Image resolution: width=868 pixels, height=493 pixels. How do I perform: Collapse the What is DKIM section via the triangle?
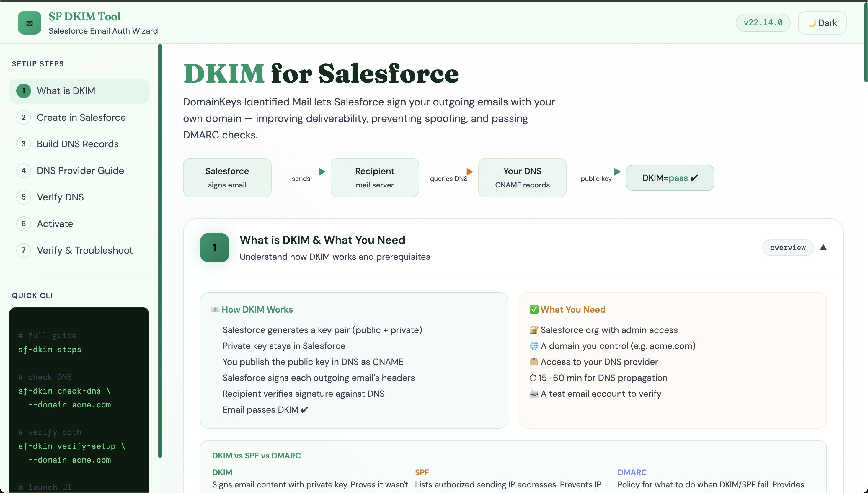[824, 247]
